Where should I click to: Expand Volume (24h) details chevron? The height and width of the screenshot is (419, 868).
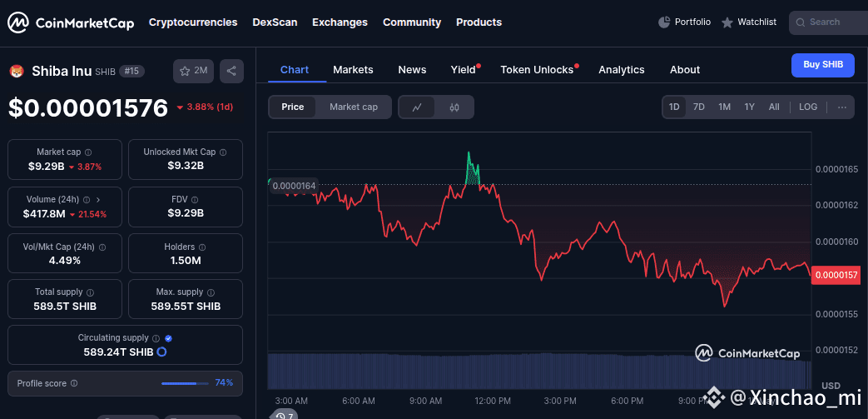click(x=98, y=200)
